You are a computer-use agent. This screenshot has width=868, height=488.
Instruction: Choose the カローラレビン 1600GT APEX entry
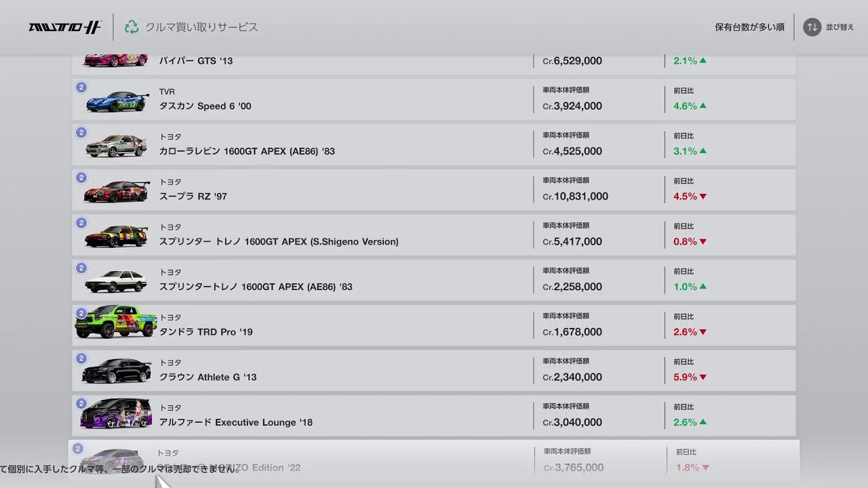click(x=247, y=151)
